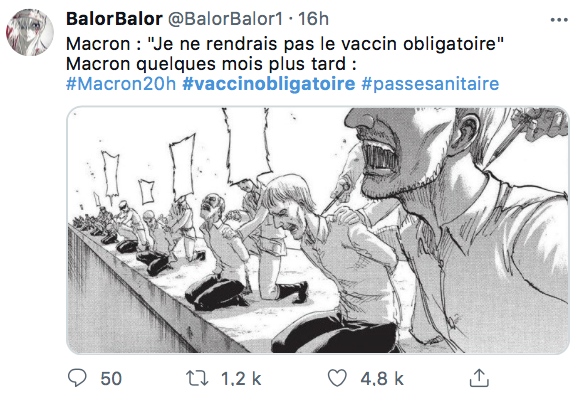580x402 pixels.
Task: Click the 4,8 k likes count
Action: click(382, 379)
